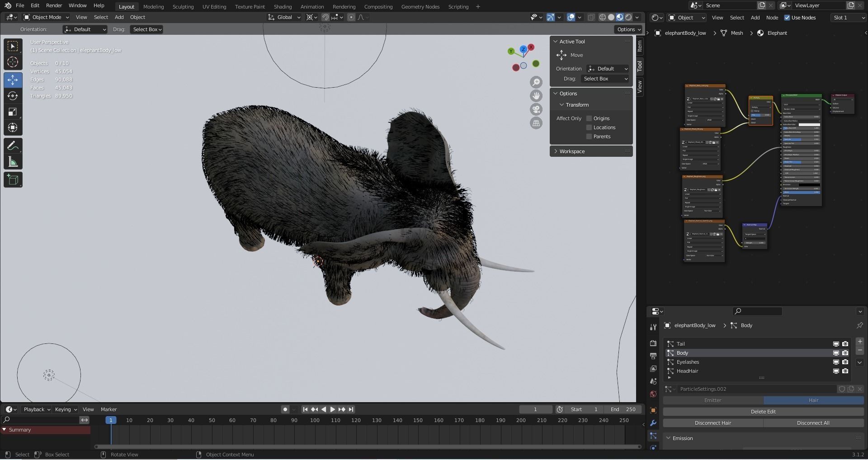
Task: Open the Tool properties tab in the Properties editor
Action: click(653, 327)
